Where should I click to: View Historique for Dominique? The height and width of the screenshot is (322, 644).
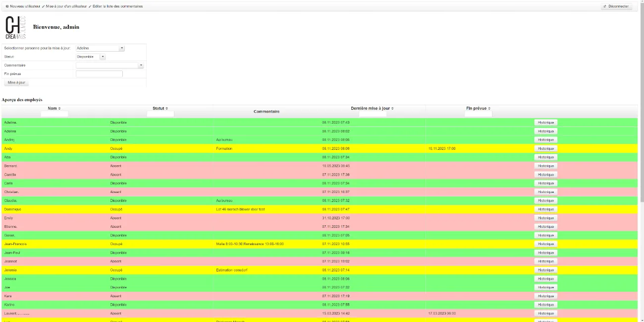545,209
